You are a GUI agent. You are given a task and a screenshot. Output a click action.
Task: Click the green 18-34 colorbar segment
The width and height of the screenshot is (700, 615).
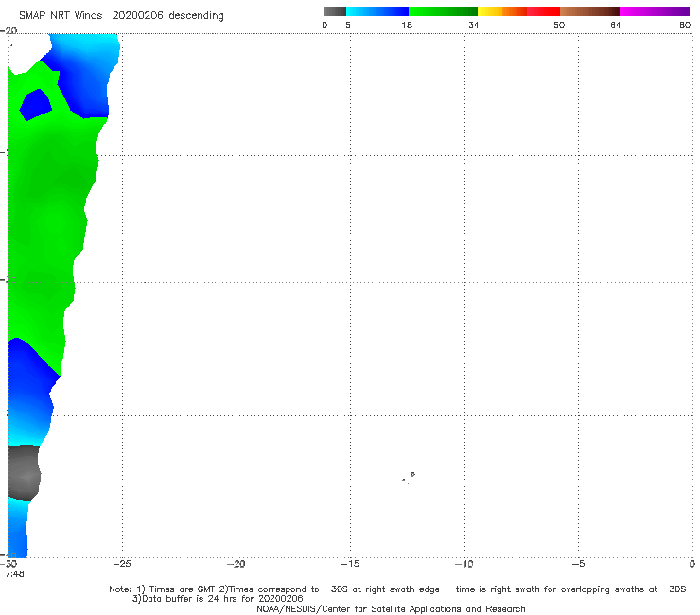[443, 11]
